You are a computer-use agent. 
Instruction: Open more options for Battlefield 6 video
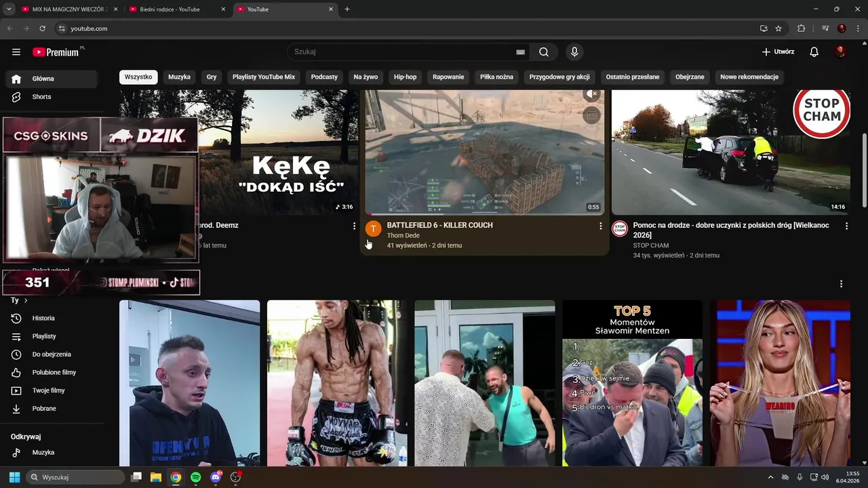[x=600, y=226]
